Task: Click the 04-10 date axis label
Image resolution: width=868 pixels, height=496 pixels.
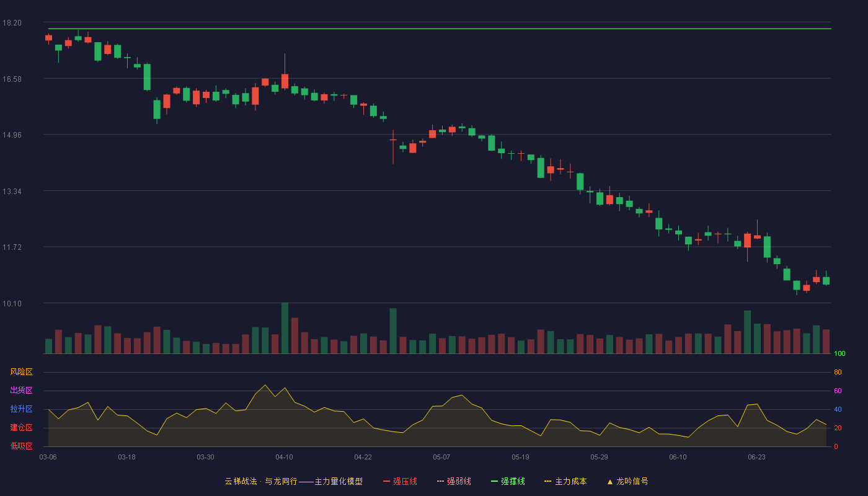Action: tap(285, 457)
